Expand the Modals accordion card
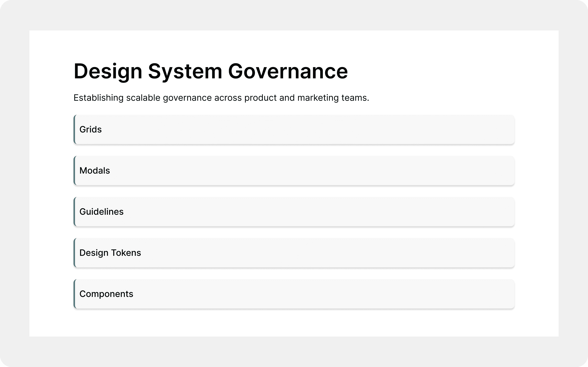The width and height of the screenshot is (588, 367). 294,171
